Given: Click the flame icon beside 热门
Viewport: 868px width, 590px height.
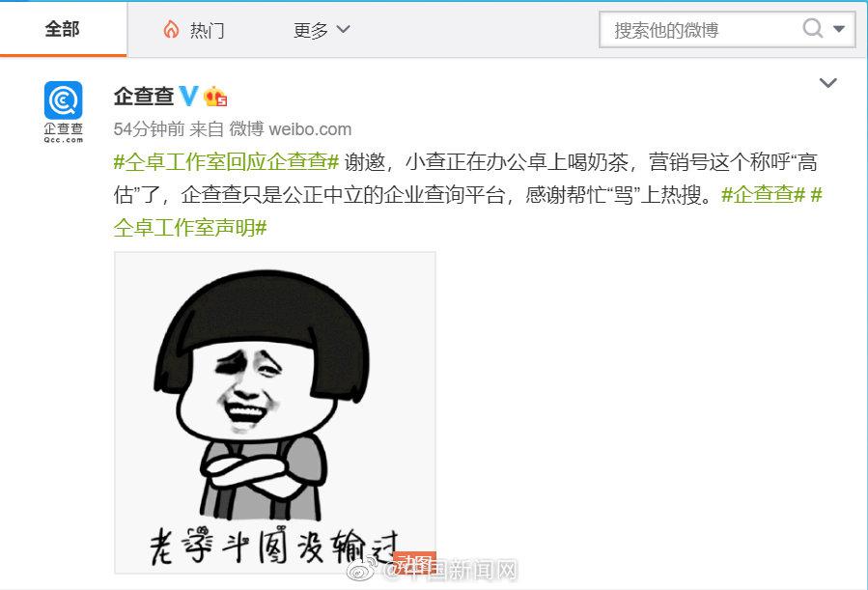Looking at the screenshot, I should 171,29.
